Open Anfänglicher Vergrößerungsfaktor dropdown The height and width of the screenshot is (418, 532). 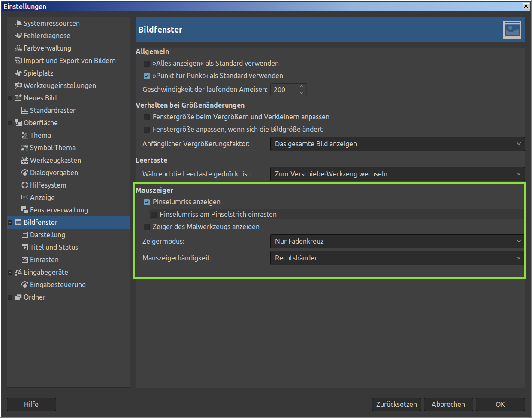(x=397, y=144)
